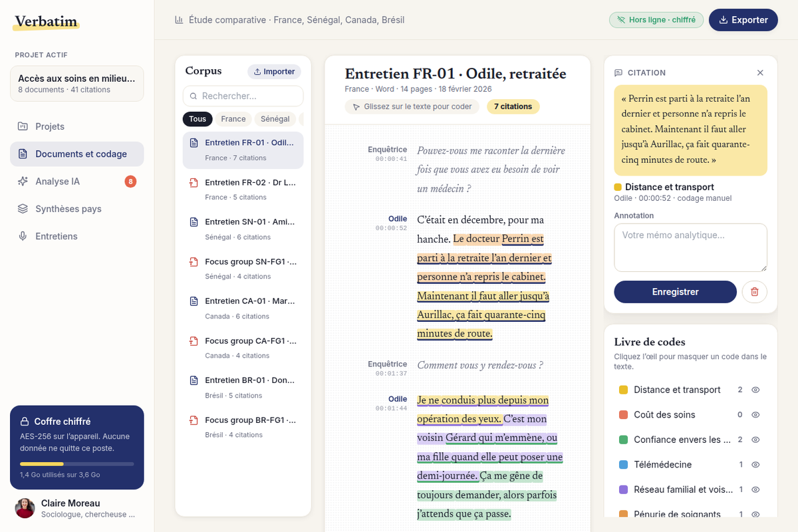Click the 00:01:37 Enquêtrice timestamp

(391, 373)
